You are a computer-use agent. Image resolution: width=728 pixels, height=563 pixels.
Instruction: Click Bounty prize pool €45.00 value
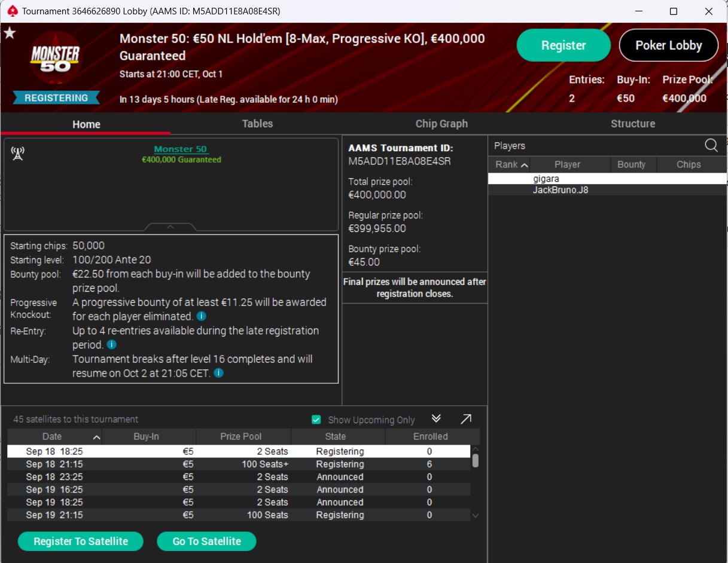pos(364,262)
